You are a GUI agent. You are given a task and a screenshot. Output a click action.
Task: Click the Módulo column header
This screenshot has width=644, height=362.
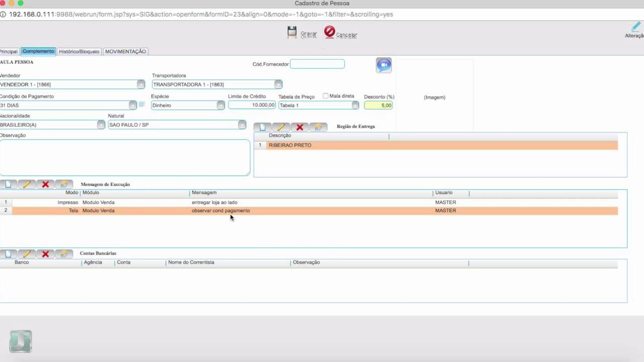[91, 193]
